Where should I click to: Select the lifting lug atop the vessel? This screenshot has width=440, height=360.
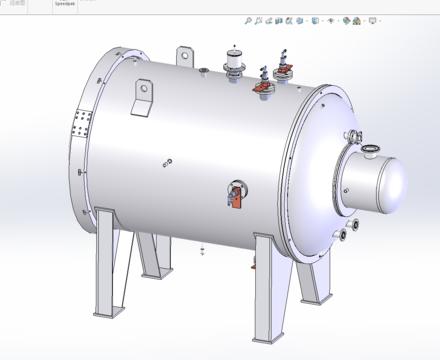point(184,57)
